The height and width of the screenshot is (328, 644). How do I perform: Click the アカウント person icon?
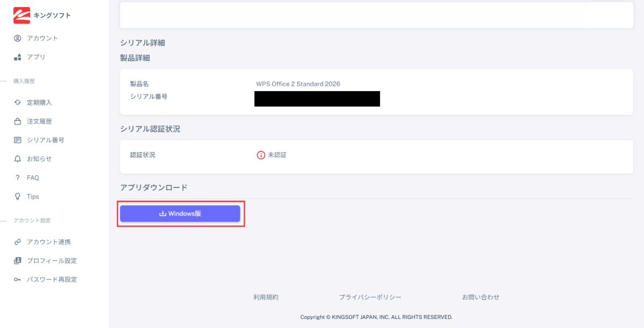(x=18, y=38)
